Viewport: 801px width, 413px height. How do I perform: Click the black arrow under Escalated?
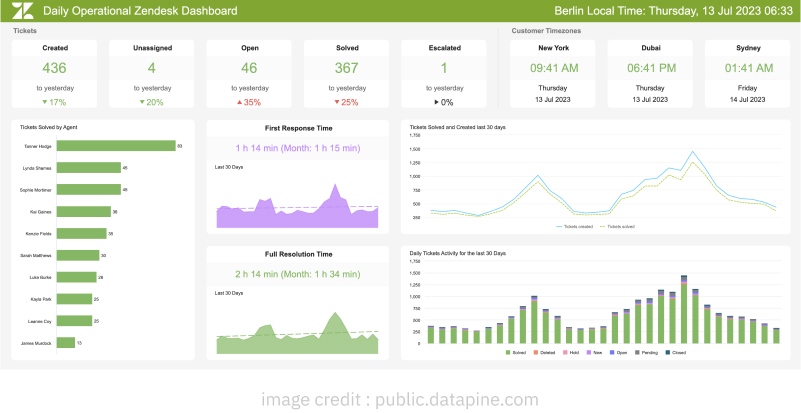click(x=436, y=102)
